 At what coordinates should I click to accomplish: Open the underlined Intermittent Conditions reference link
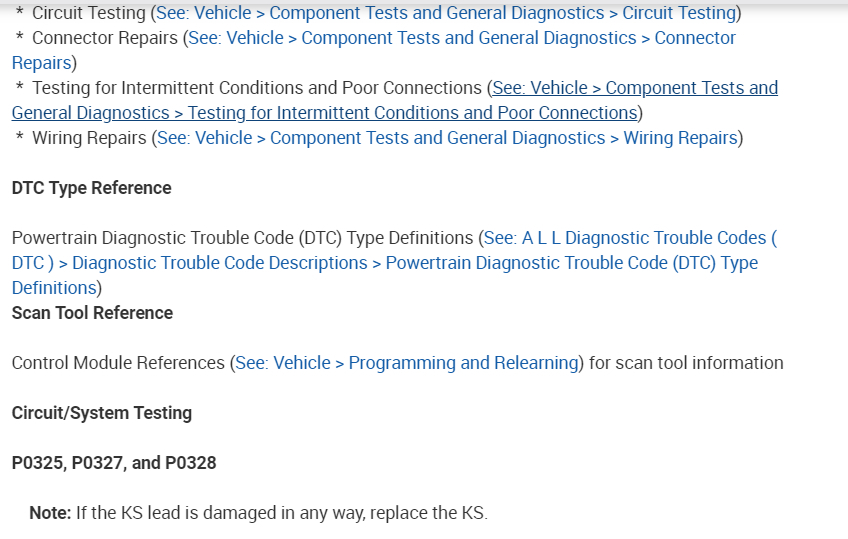click(634, 88)
